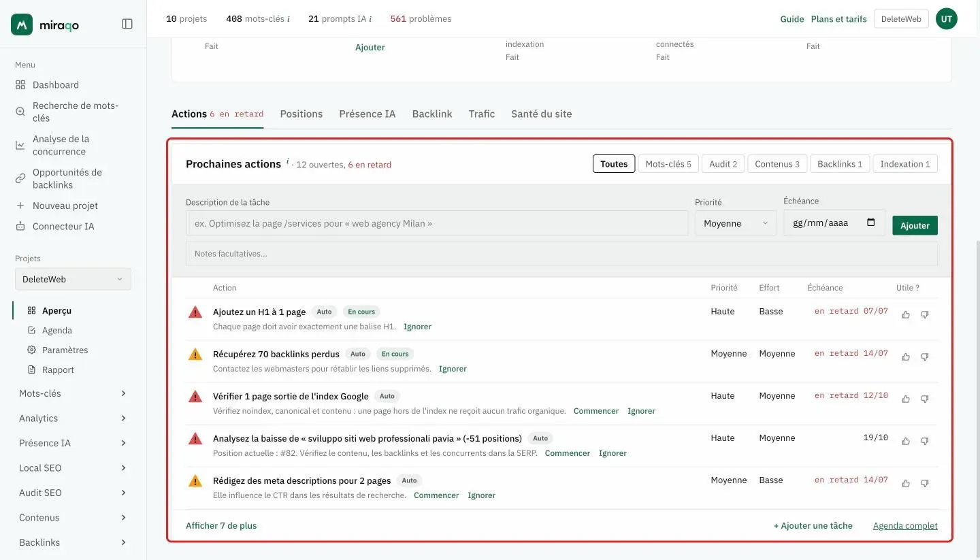Thumbs up the 'Analysez la baisse' action

pyautogui.click(x=906, y=441)
